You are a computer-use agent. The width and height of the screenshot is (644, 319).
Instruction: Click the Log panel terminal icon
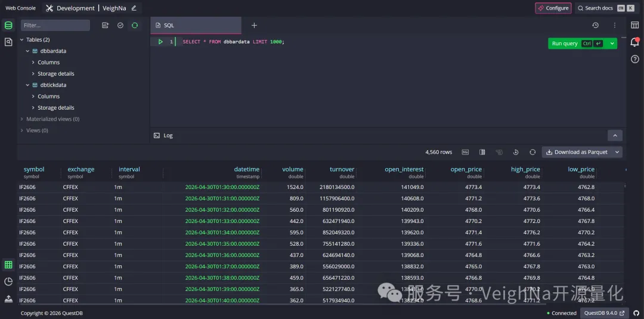[156, 135]
